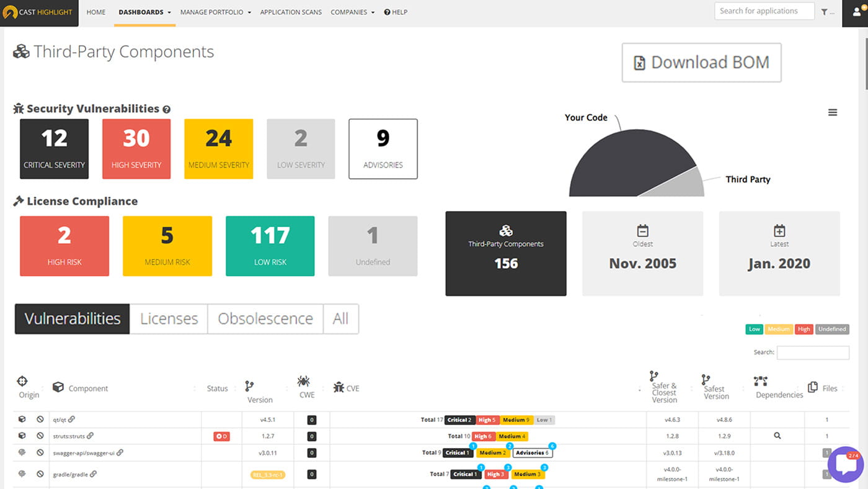Viewport: 868px width, 489px height.
Task: Select the Obsolescence tab
Action: 265,318
